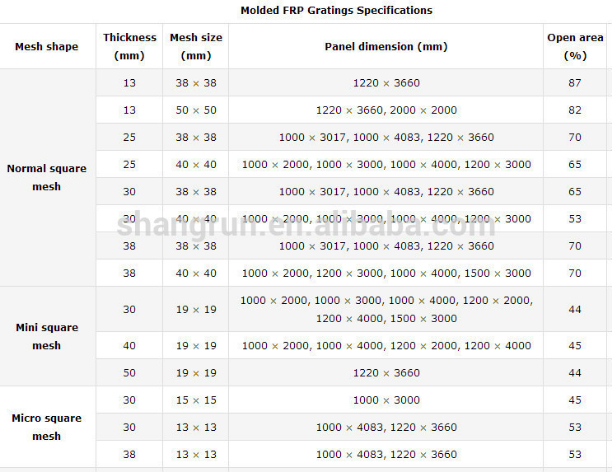Click thickness 30 in the Mini square mesh group
The image size is (613, 472).
pyautogui.click(x=129, y=309)
